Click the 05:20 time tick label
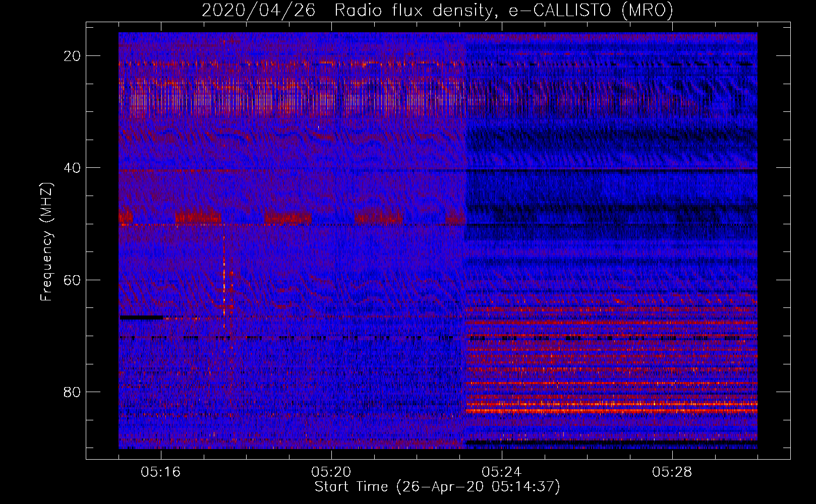The height and width of the screenshot is (504, 816). point(331,472)
